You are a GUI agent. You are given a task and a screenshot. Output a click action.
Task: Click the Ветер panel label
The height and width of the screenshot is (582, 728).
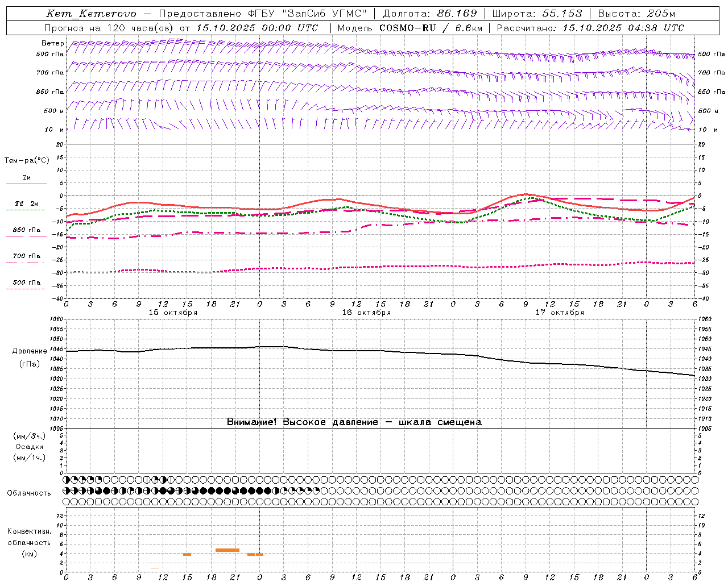pos(53,43)
